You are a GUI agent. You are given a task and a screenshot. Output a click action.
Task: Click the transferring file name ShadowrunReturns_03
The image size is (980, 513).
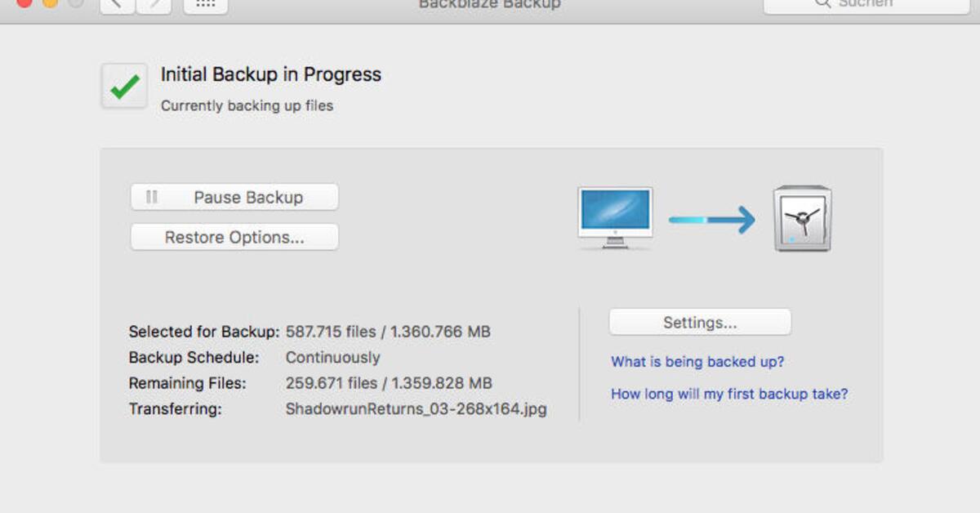(x=416, y=409)
